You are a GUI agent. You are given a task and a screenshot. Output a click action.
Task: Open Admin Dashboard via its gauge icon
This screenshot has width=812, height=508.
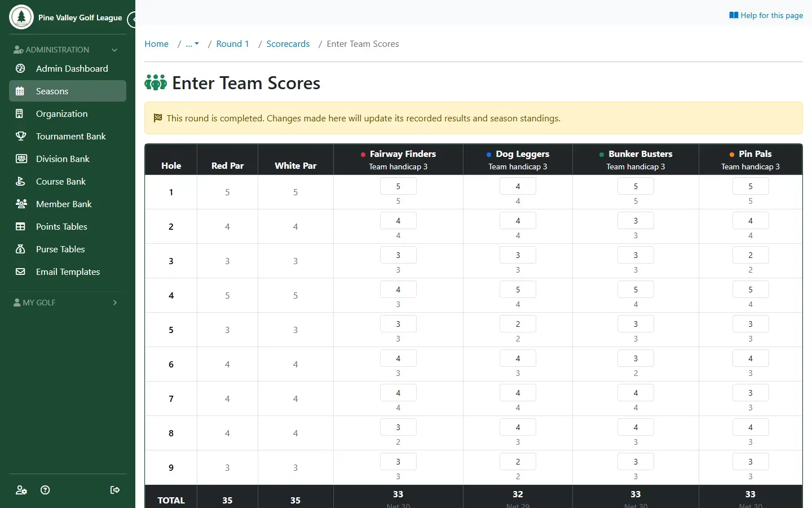(20, 68)
